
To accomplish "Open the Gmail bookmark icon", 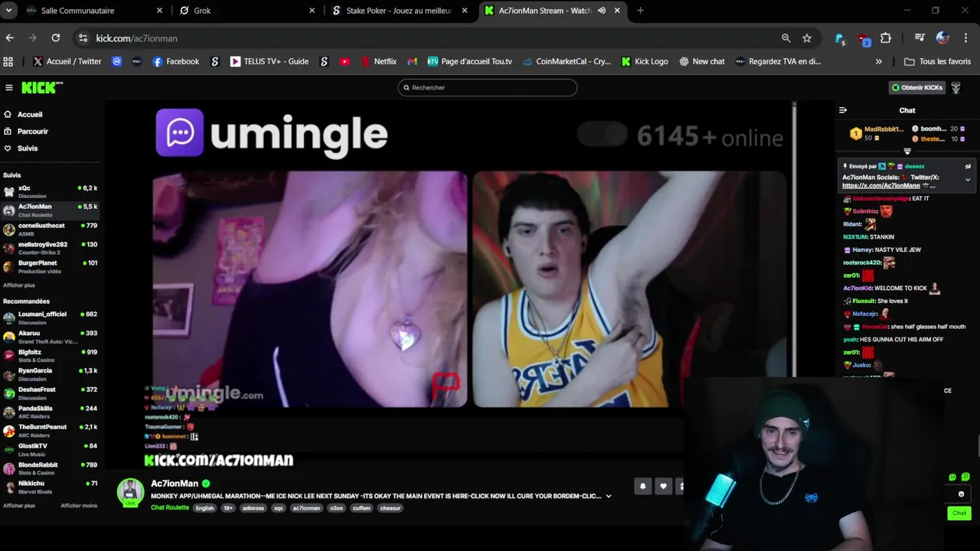I will (412, 61).
